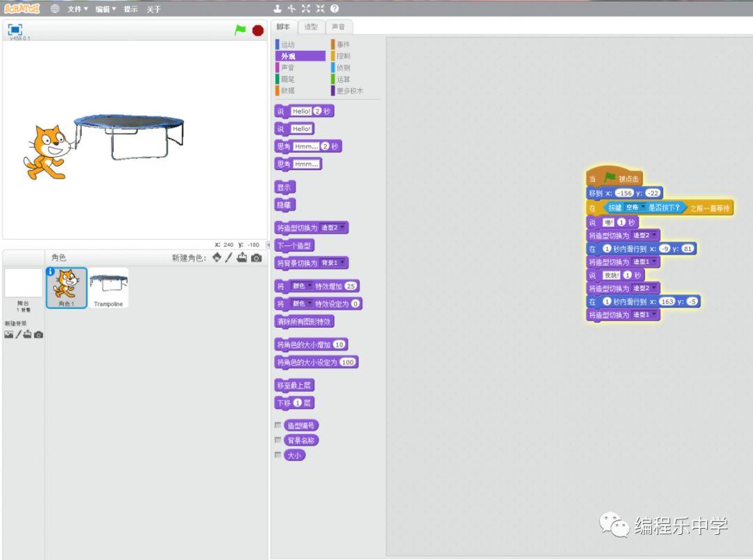753x560 pixels.
Task: Open the language globe menu
Action: click(x=55, y=8)
